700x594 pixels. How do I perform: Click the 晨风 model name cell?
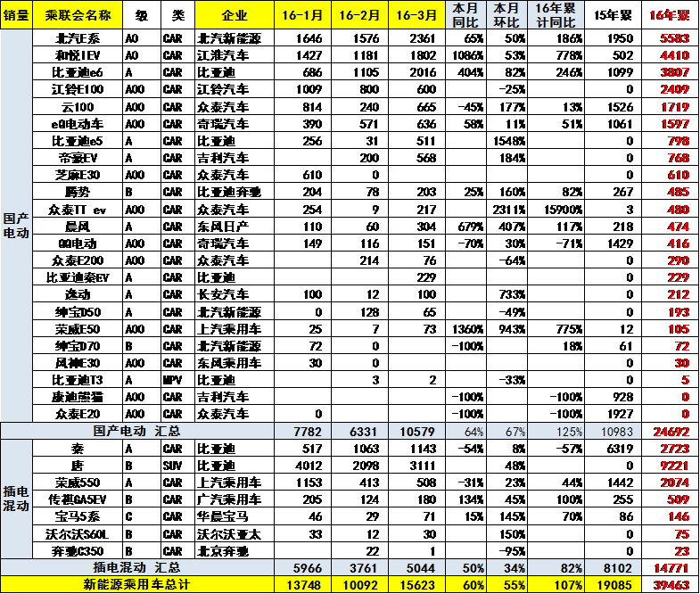pyautogui.click(x=78, y=227)
